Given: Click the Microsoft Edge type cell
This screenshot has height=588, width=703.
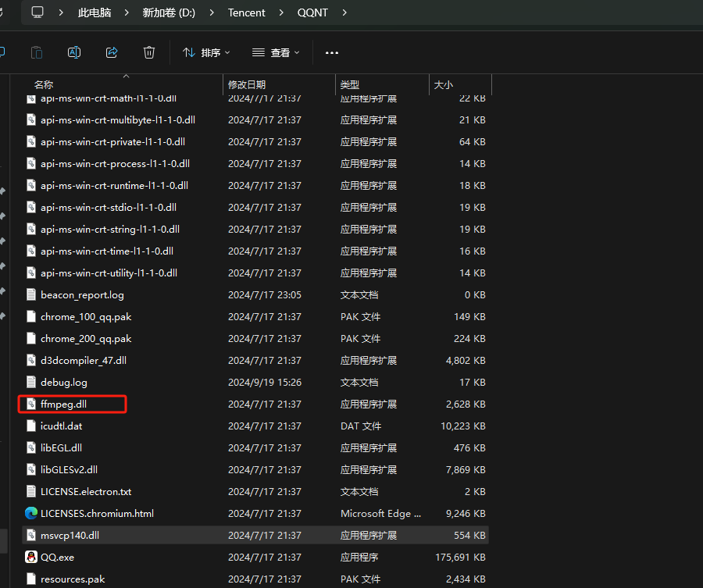Looking at the screenshot, I should (x=380, y=514).
